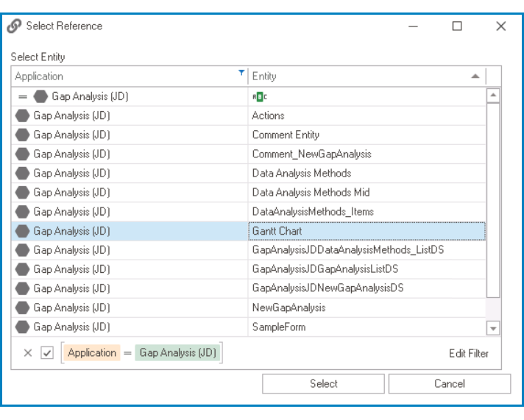Sort by the Entity column header arrow
This screenshot has width=524, height=420.
coord(475,76)
